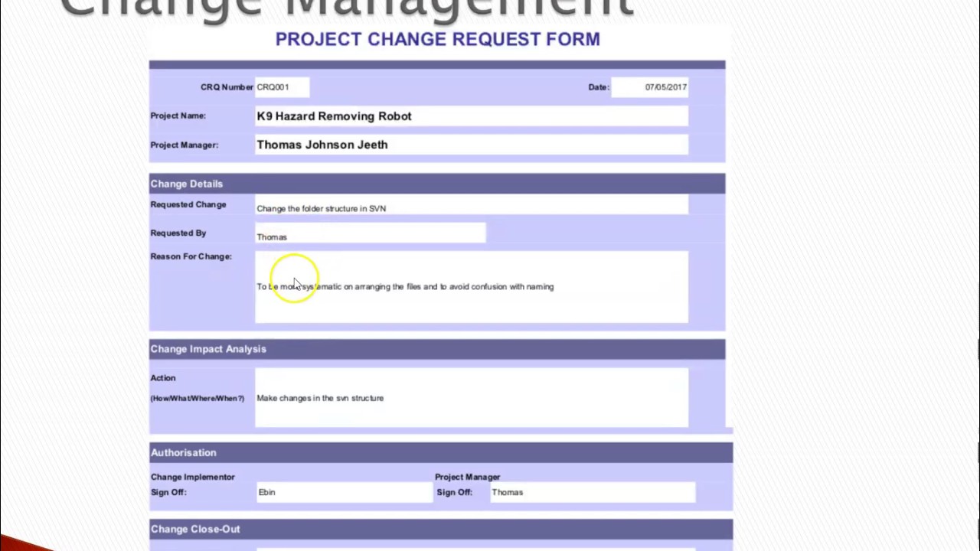980x551 pixels.
Task: Click the Requested Change field about SVN folder structure
Action: pyautogui.click(x=472, y=205)
